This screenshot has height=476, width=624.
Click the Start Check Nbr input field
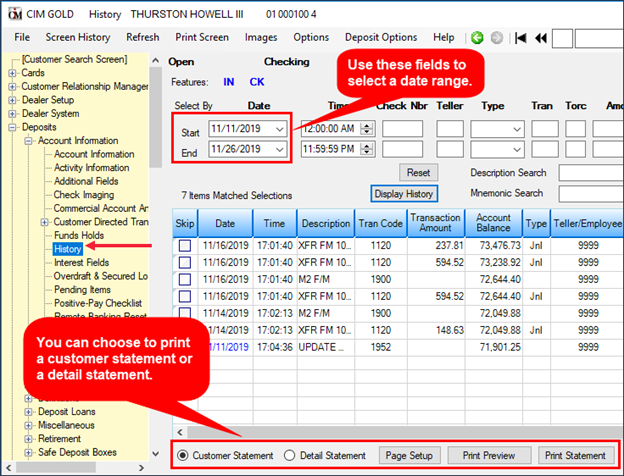pyautogui.click(x=402, y=129)
